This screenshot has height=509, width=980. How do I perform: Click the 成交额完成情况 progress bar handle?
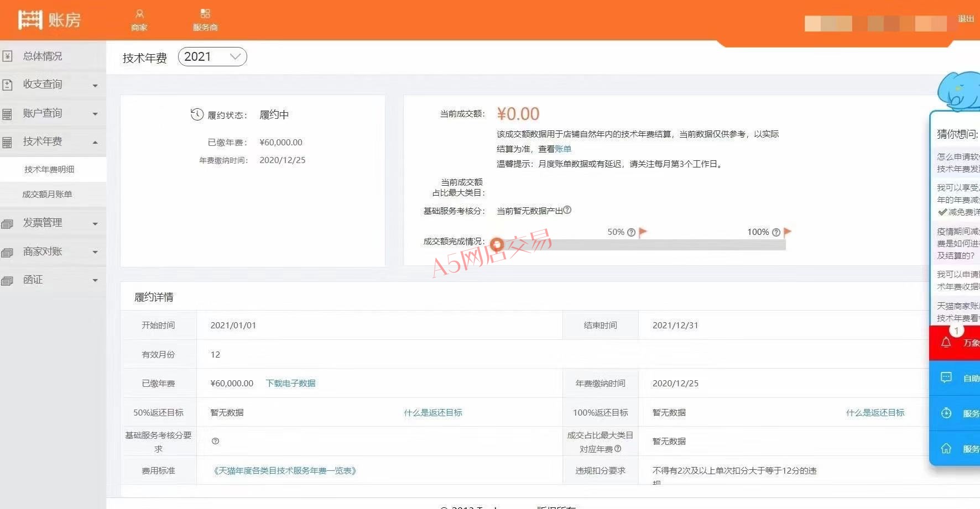[497, 244]
